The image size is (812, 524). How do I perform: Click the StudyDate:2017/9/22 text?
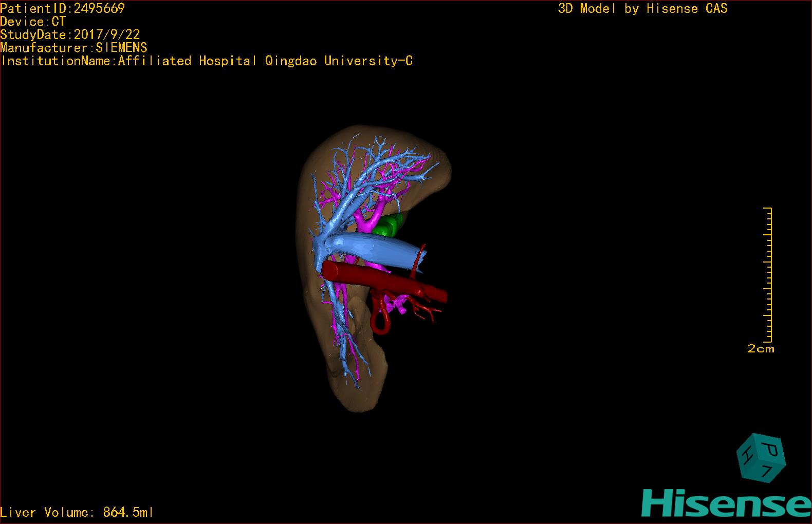coord(70,34)
